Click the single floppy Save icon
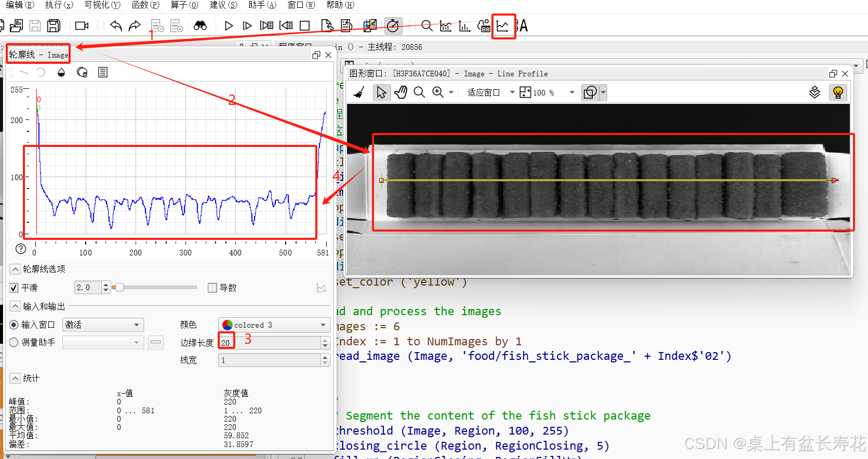 coord(35,25)
